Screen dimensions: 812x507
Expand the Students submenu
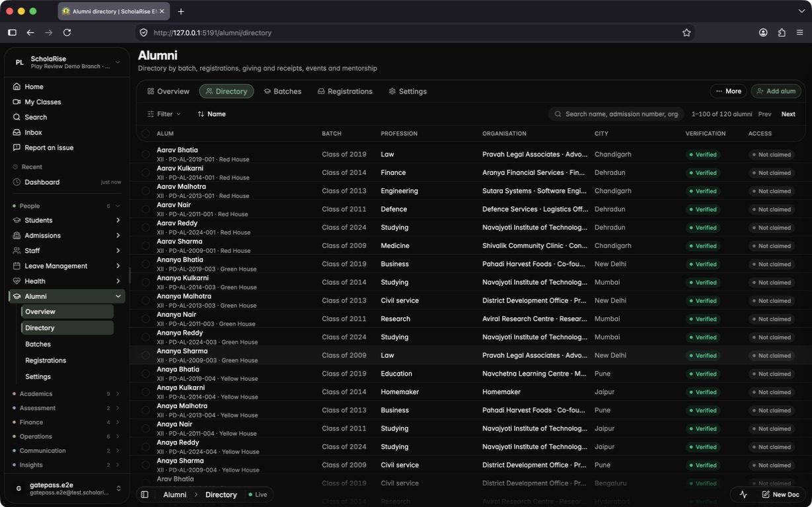[x=118, y=220]
